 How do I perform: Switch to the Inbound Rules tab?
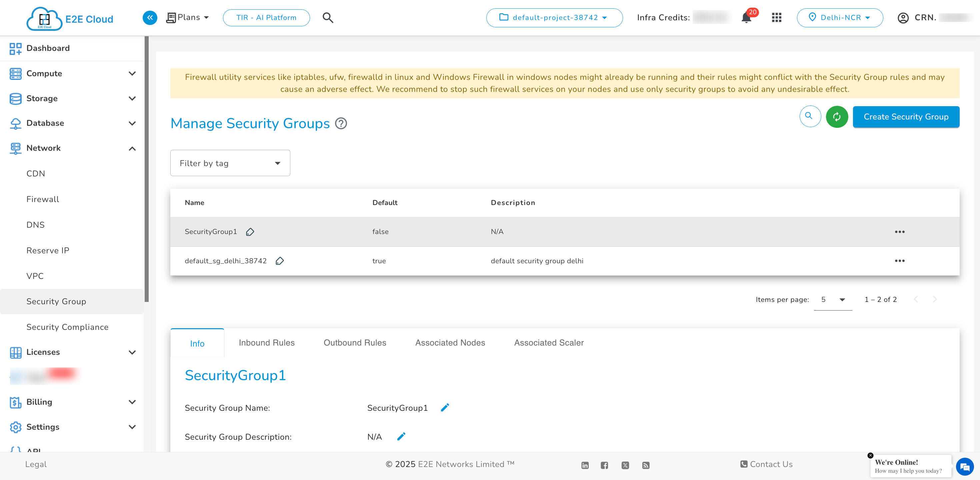click(266, 343)
